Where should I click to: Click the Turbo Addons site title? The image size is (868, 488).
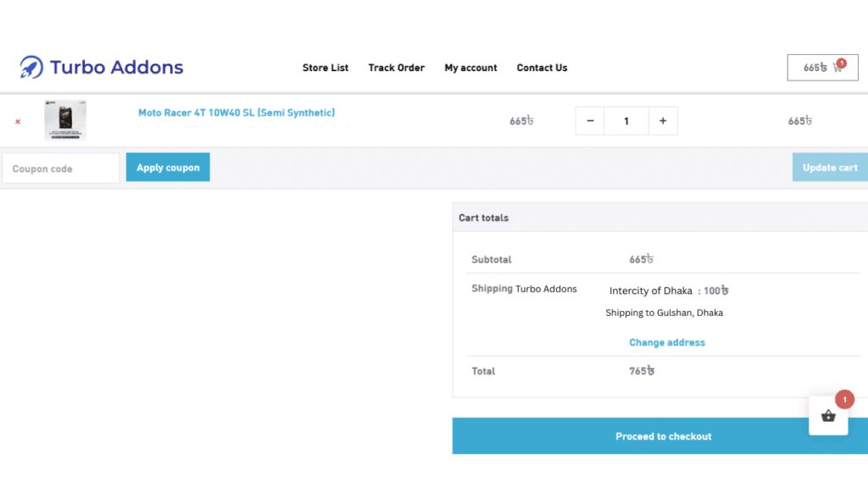point(116,67)
